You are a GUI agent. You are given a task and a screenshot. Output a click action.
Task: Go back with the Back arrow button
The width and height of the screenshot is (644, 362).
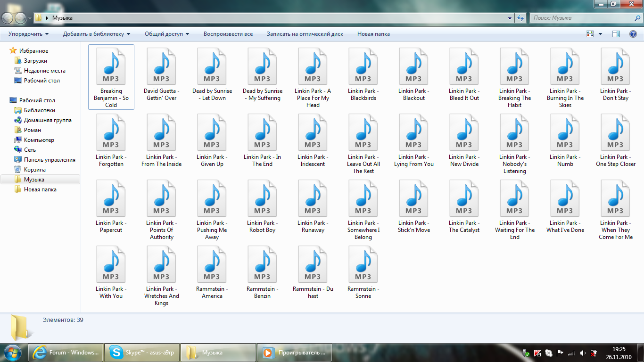tap(8, 18)
